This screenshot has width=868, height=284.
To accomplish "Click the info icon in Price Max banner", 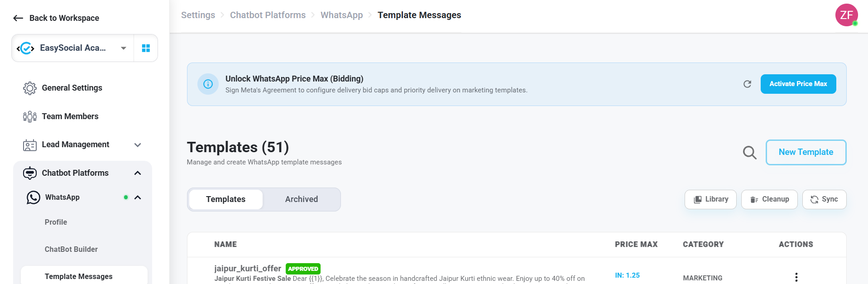I will (x=208, y=84).
